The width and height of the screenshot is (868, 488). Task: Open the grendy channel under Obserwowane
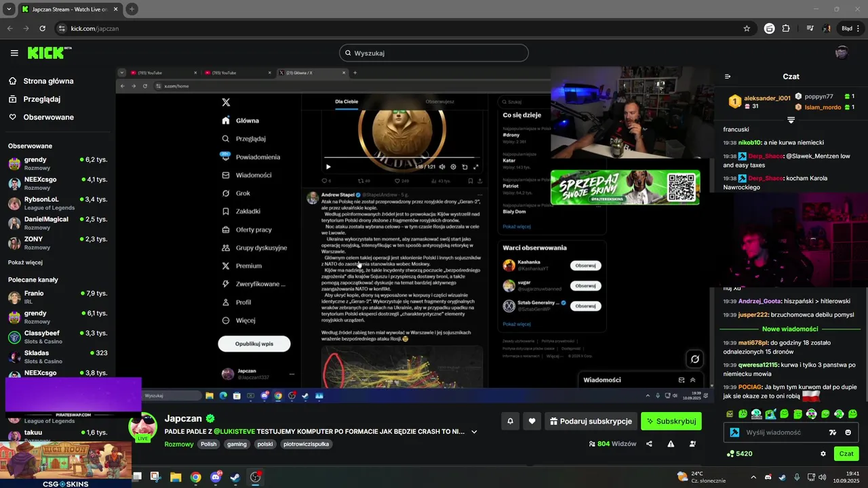(x=58, y=163)
